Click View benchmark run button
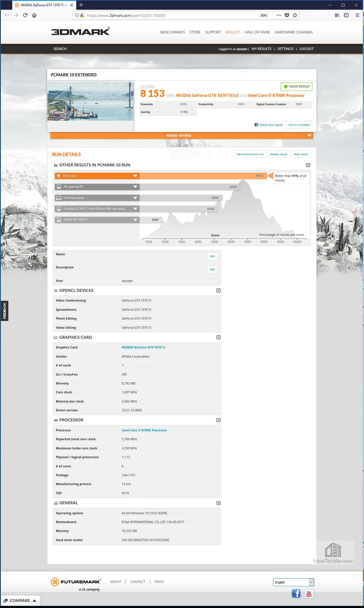 (x=250, y=154)
